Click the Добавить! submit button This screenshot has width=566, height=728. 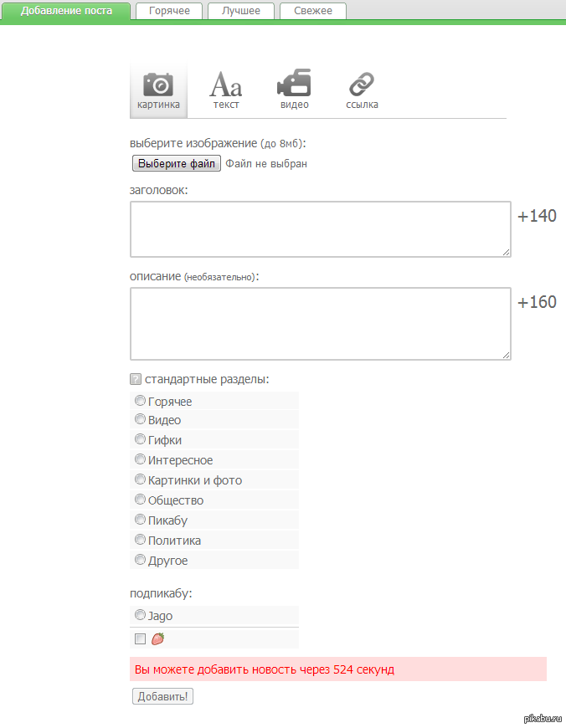(162, 696)
